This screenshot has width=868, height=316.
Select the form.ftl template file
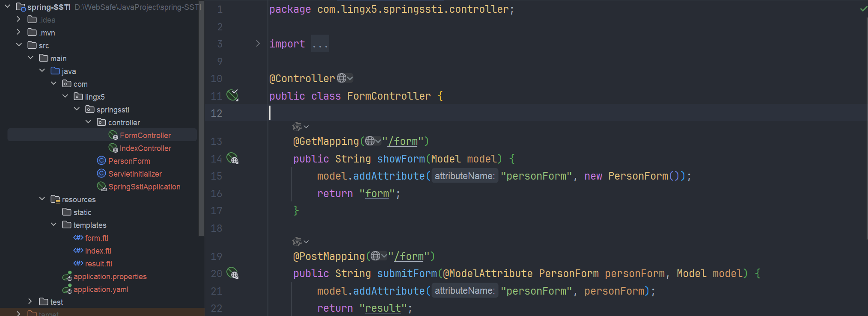tap(96, 238)
